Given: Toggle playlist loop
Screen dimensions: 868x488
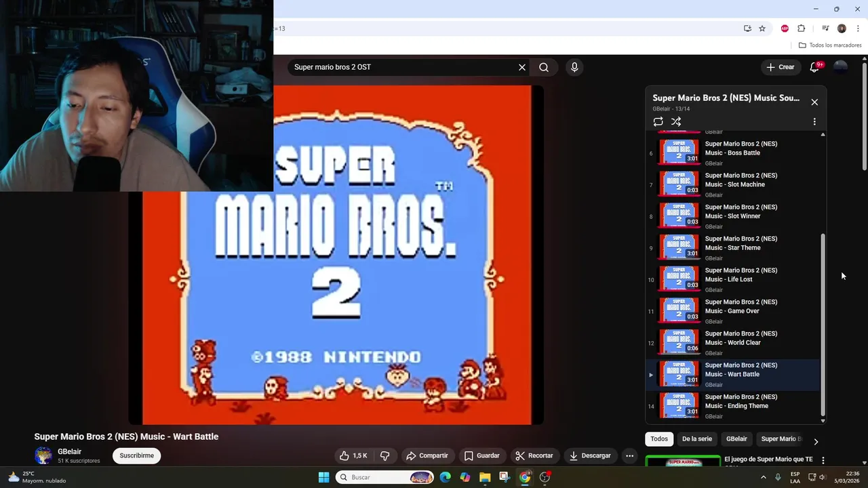Looking at the screenshot, I should [x=658, y=122].
